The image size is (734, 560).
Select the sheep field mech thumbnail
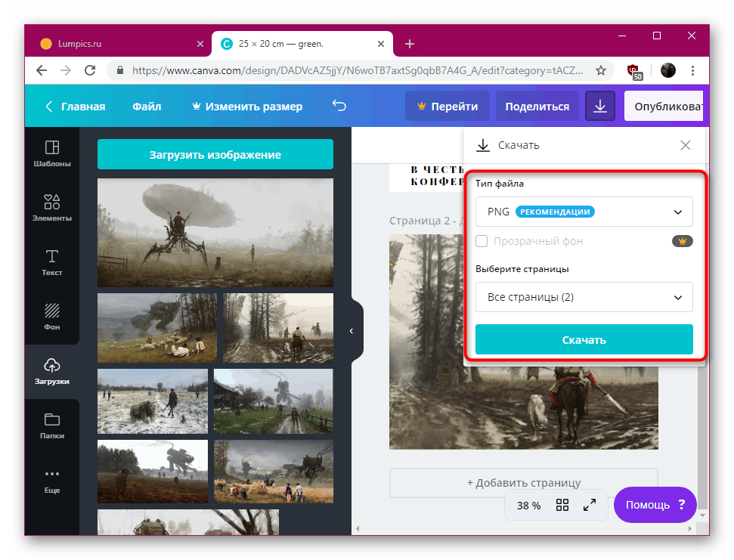point(156,328)
